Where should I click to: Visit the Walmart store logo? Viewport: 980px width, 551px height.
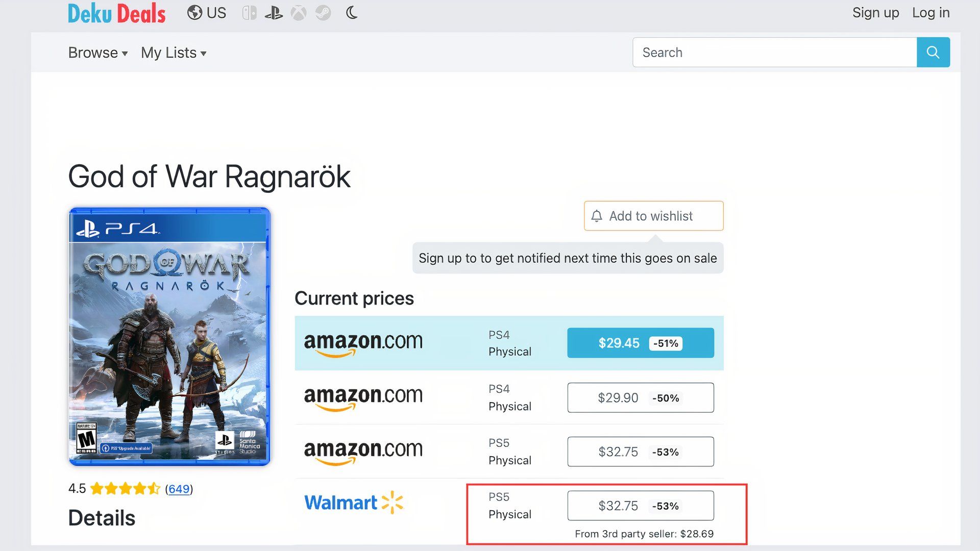(x=354, y=503)
